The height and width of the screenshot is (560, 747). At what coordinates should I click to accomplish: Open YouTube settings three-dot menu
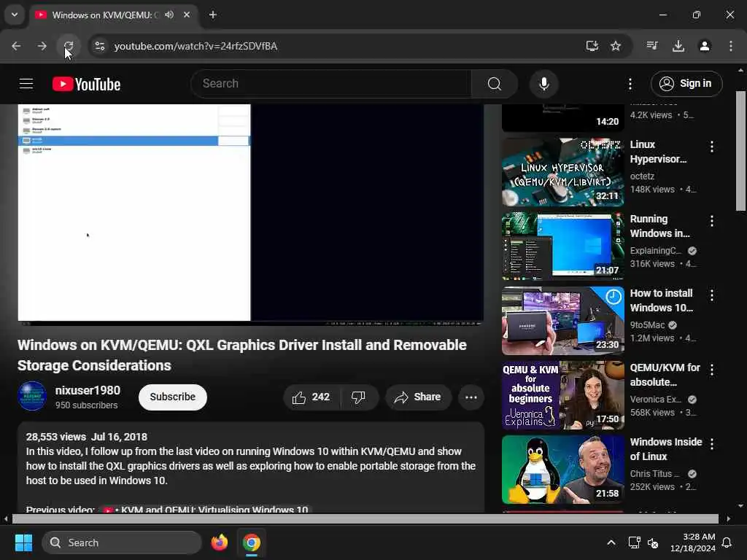click(x=630, y=84)
